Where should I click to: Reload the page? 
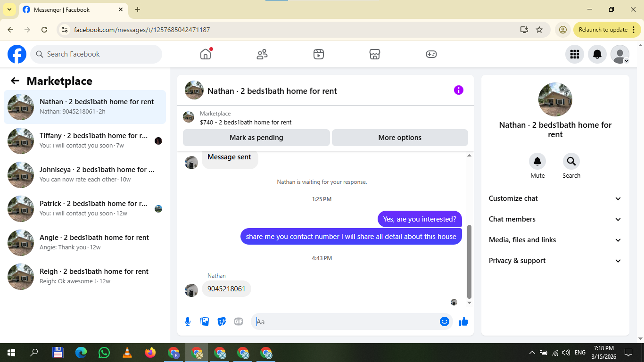(x=44, y=30)
